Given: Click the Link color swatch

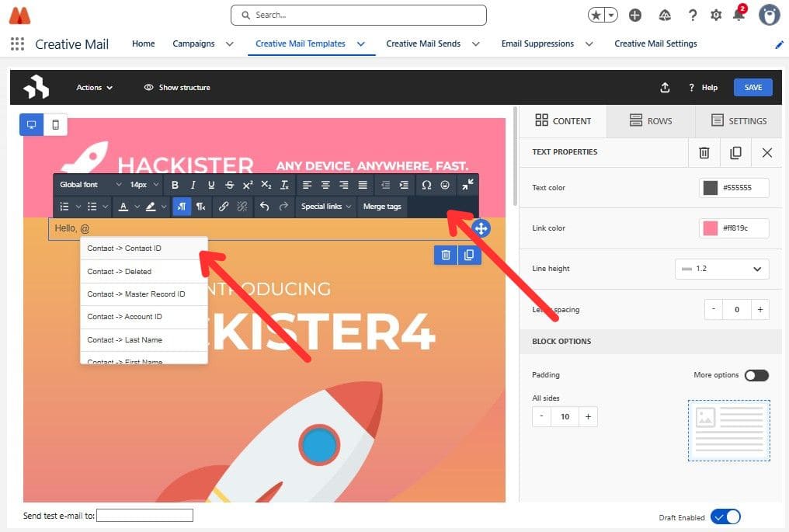Looking at the screenshot, I should (710, 228).
